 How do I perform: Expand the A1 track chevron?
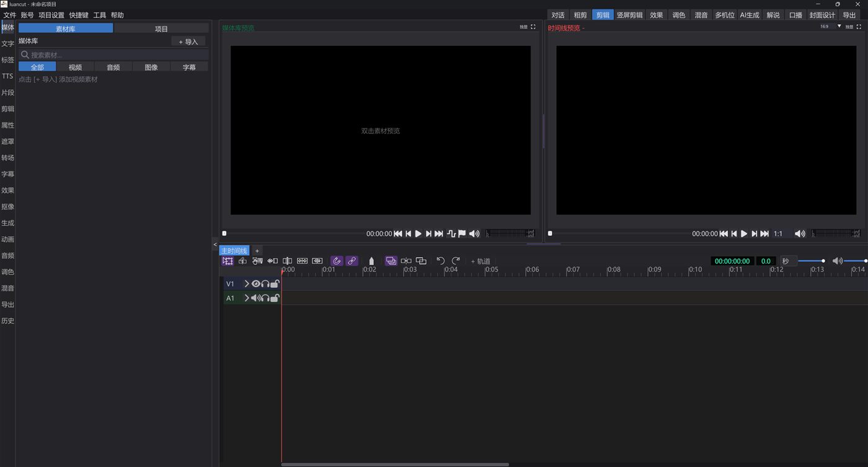tap(247, 298)
